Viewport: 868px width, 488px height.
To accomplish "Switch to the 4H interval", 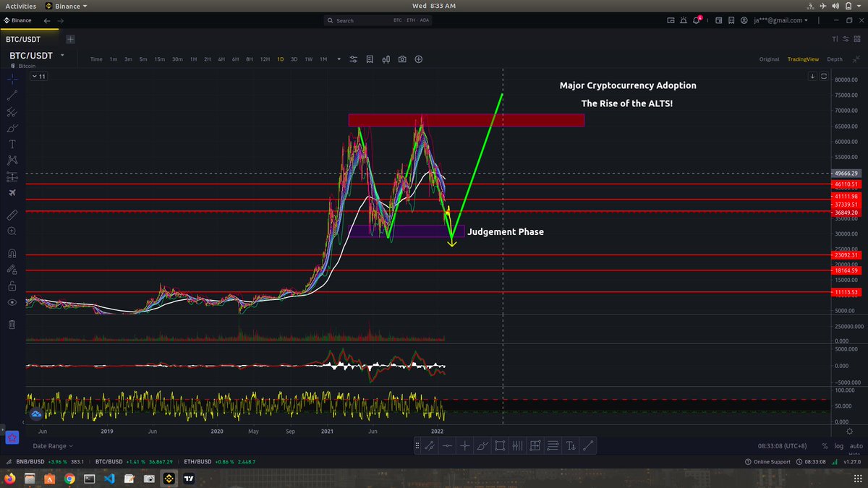I will pos(221,59).
